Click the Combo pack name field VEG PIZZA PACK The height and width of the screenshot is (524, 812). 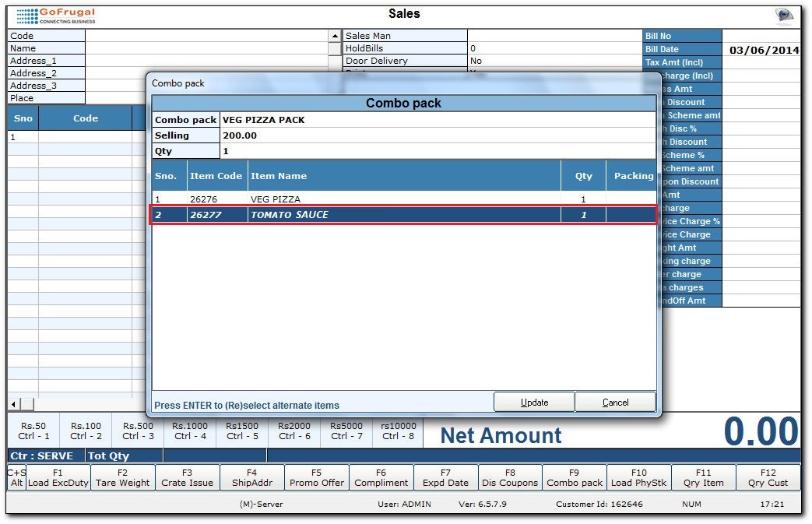tap(438, 120)
